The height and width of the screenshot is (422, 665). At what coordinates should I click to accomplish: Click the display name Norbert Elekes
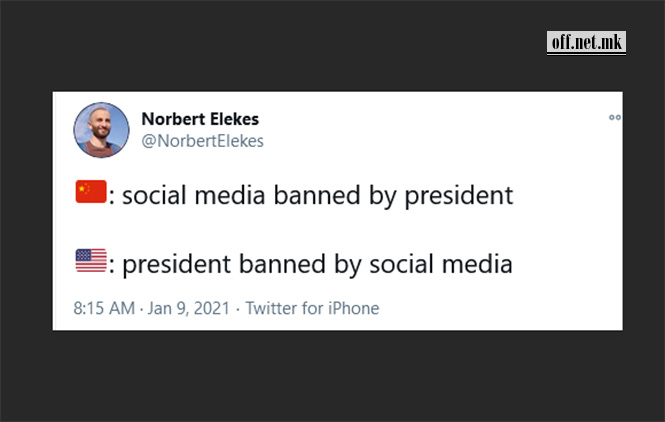(200, 119)
